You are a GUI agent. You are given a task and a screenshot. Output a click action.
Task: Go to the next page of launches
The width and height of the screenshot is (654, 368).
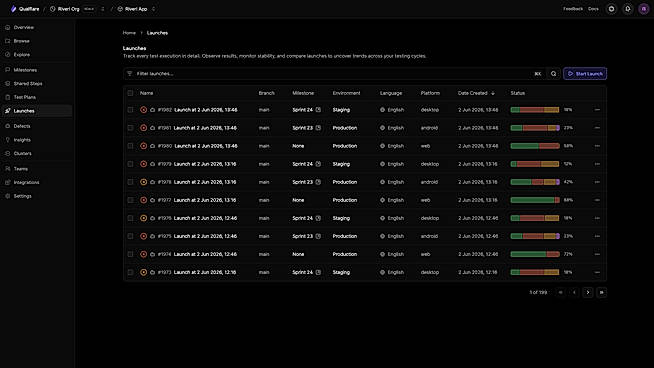pyautogui.click(x=588, y=292)
